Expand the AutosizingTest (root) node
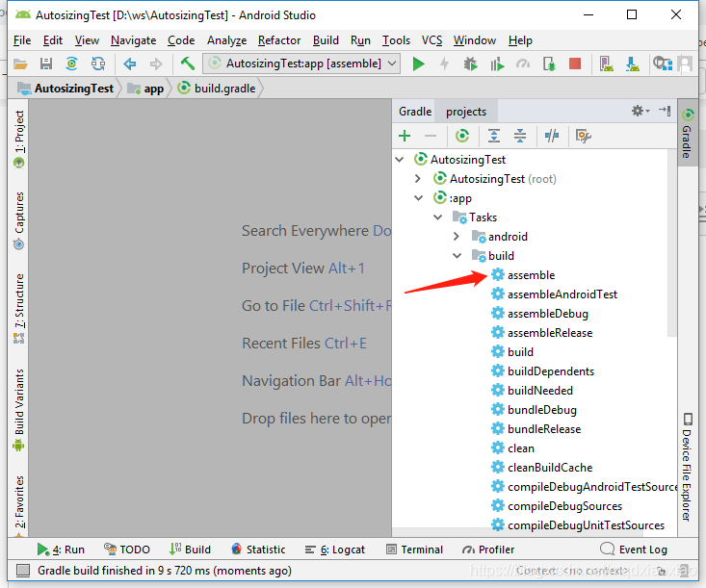The image size is (706, 588). [418, 179]
